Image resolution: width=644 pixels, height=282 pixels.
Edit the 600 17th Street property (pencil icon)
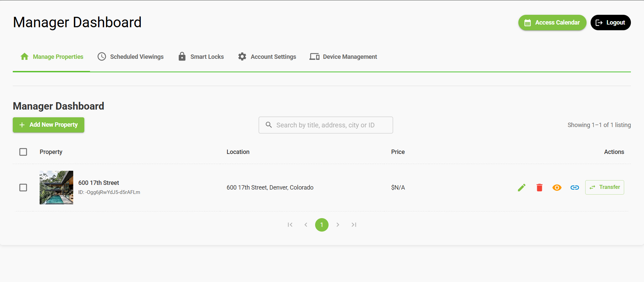(522, 188)
